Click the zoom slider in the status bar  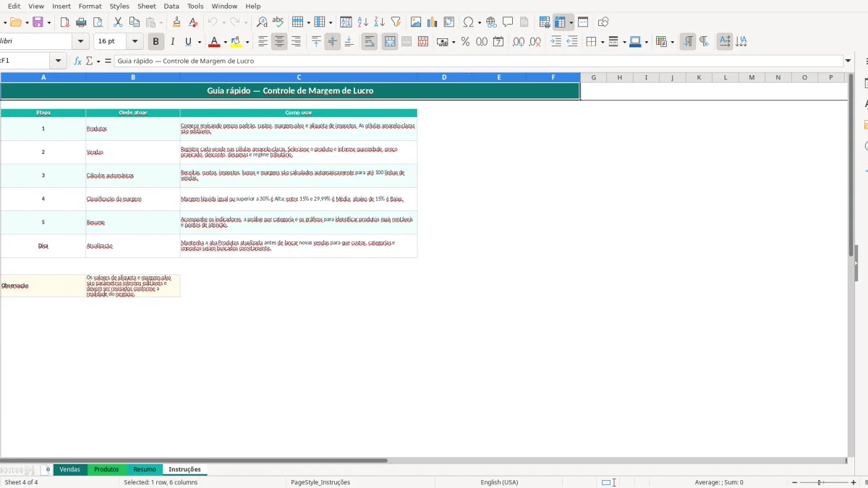click(820, 482)
